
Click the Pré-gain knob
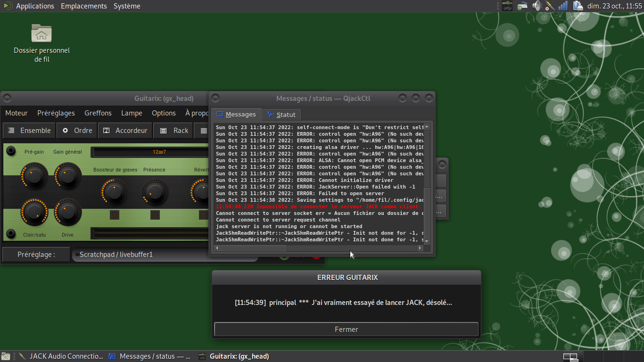[34, 175]
